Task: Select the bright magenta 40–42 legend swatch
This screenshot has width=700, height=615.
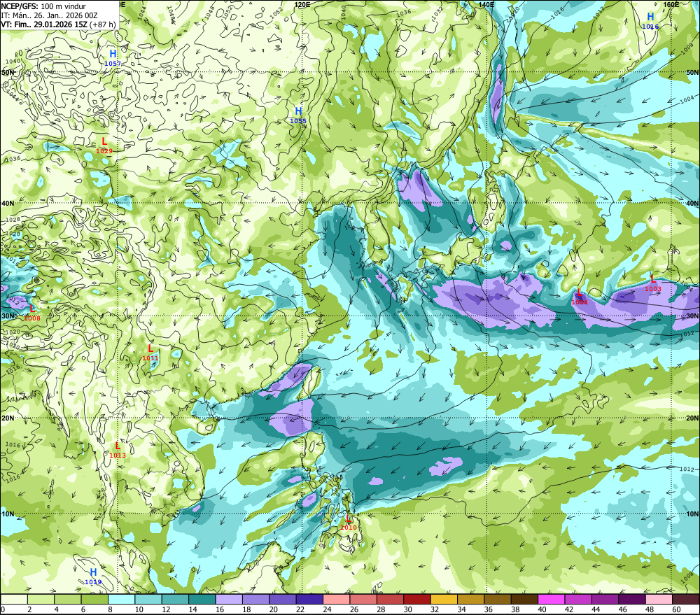Action: coord(552,599)
